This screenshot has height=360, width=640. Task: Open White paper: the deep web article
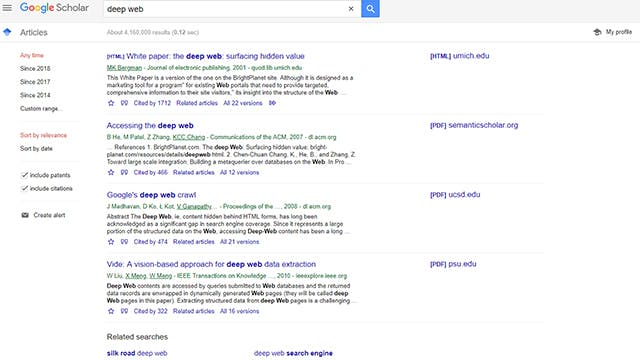[x=215, y=56]
